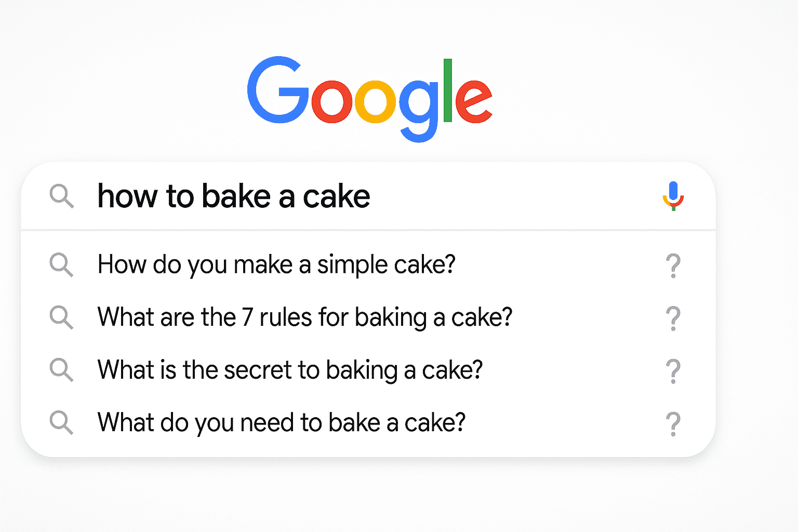Click question mark next to '7 rules for baking a cake'

tap(673, 318)
